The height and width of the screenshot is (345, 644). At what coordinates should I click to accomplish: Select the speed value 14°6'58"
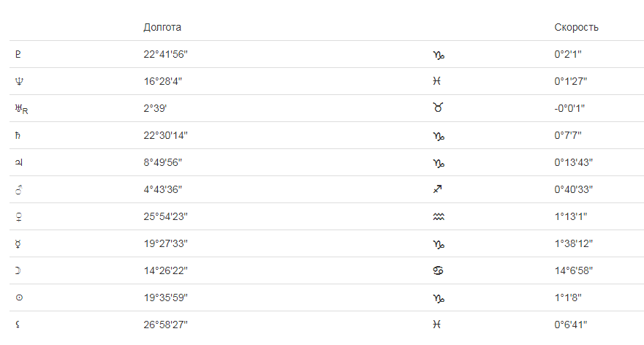[x=573, y=270]
